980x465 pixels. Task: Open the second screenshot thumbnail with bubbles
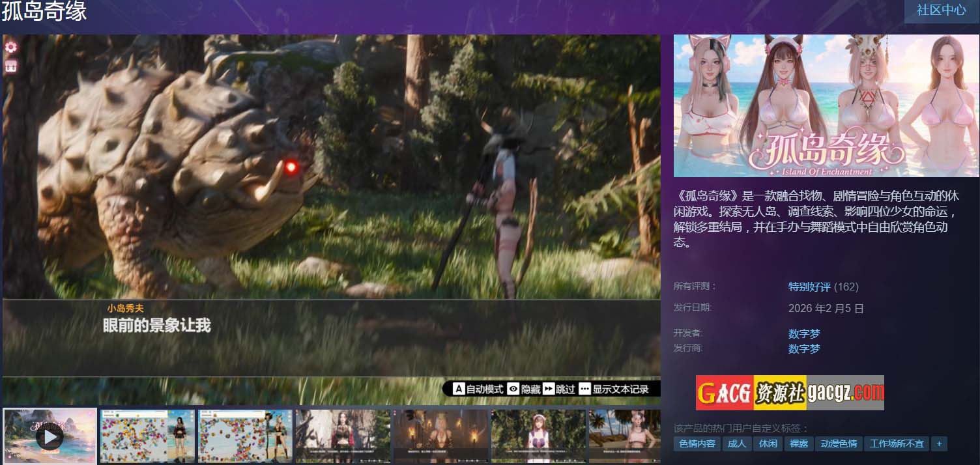tap(147, 436)
